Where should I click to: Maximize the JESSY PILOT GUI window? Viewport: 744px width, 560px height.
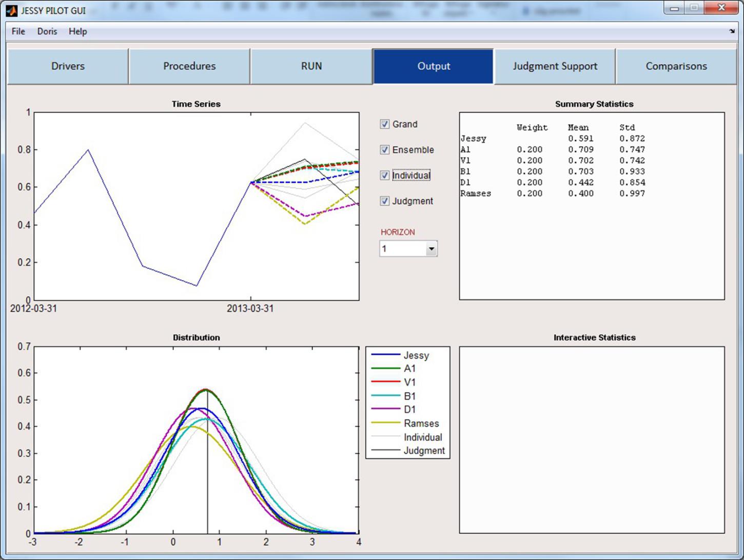pos(694,8)
